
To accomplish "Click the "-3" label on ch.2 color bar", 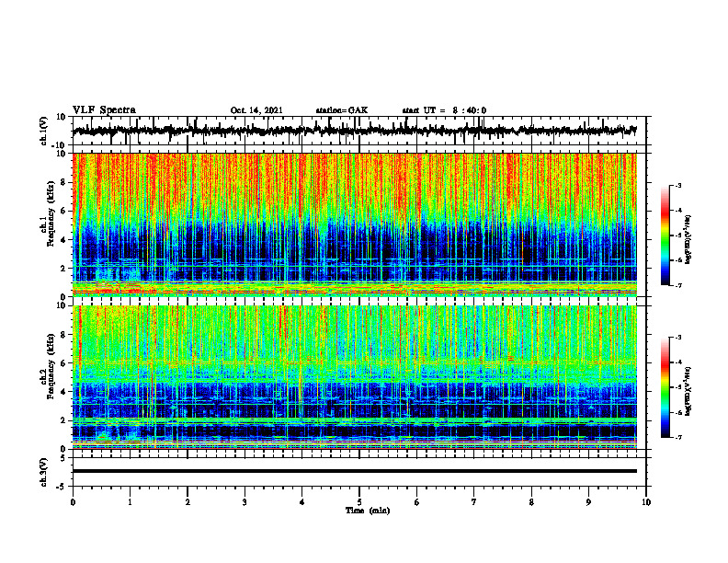I will [678, 338].
